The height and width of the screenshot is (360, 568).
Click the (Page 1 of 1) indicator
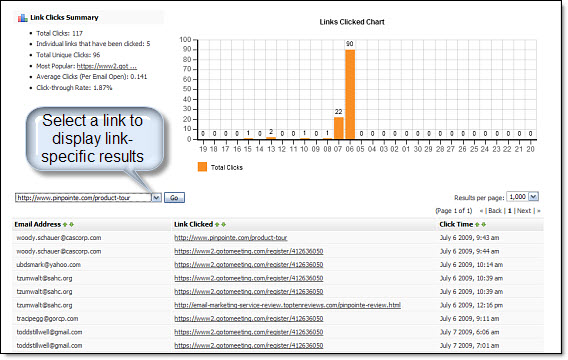(454, 211)
